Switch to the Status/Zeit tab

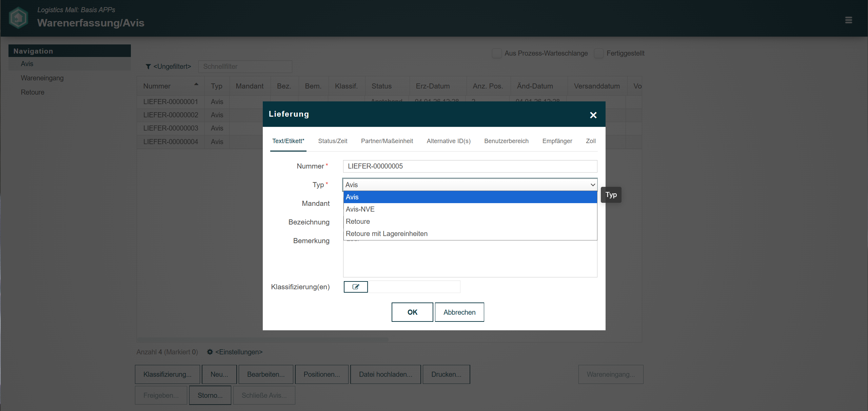[333, 141]
